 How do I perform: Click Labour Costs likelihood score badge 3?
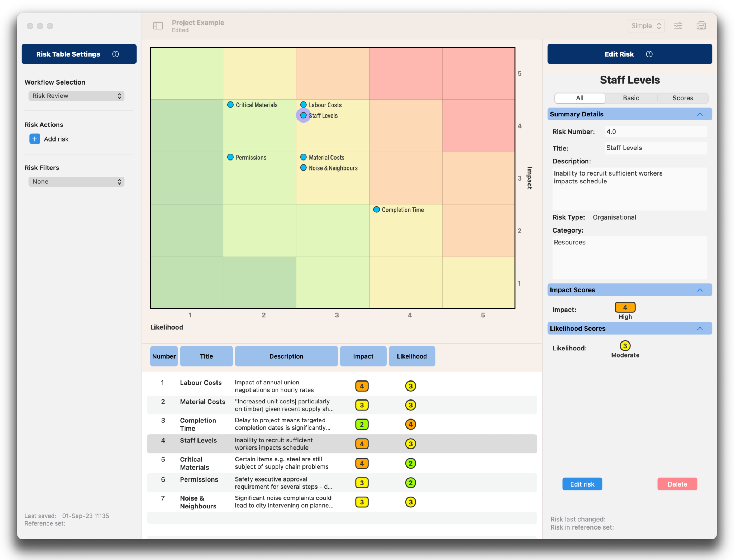tap(411, 386)
